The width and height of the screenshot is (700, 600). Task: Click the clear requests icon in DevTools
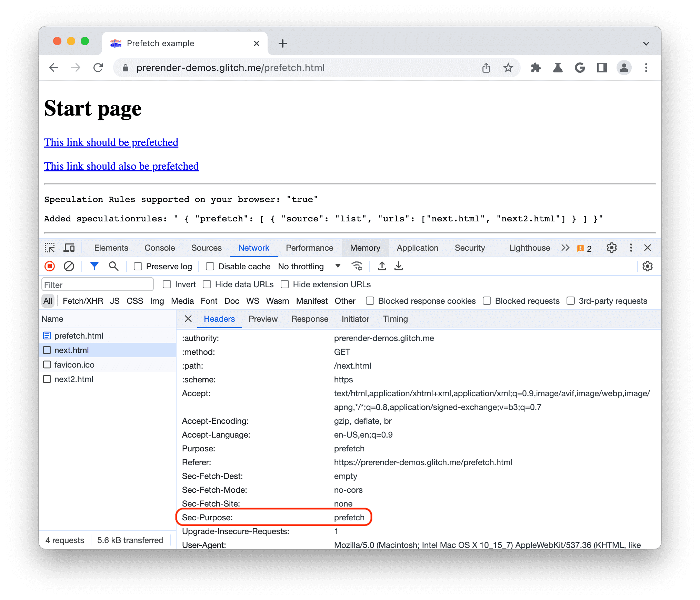pyautogui.click(x=69, y=266)
